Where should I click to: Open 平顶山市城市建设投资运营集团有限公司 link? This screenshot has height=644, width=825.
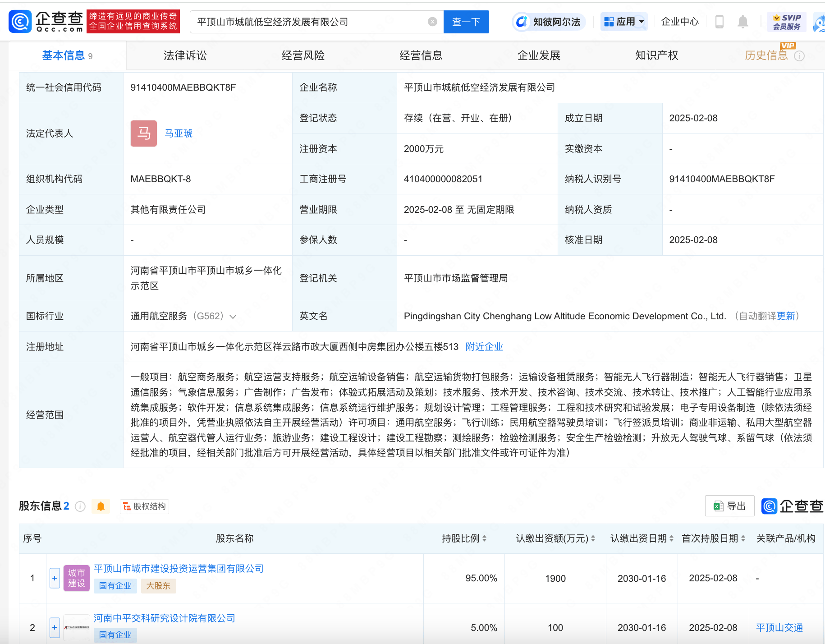point(179,569)
